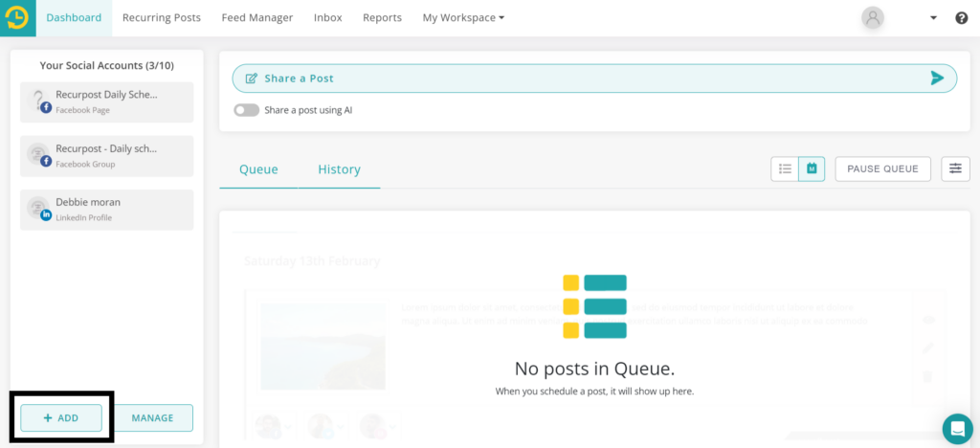Click the send paper-plane icon
Image resolution: width=980 pixels, height=448 pixels.
(x=936, y=78)
